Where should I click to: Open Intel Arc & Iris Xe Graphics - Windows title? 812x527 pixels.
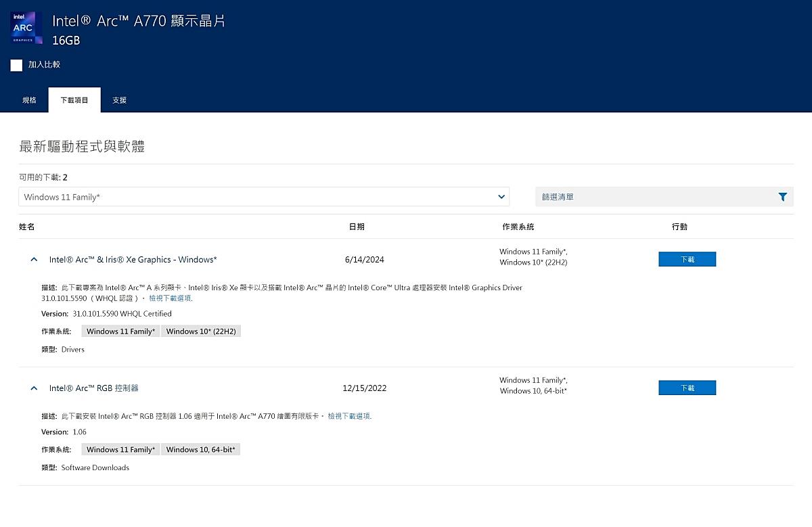click(133, 260)
